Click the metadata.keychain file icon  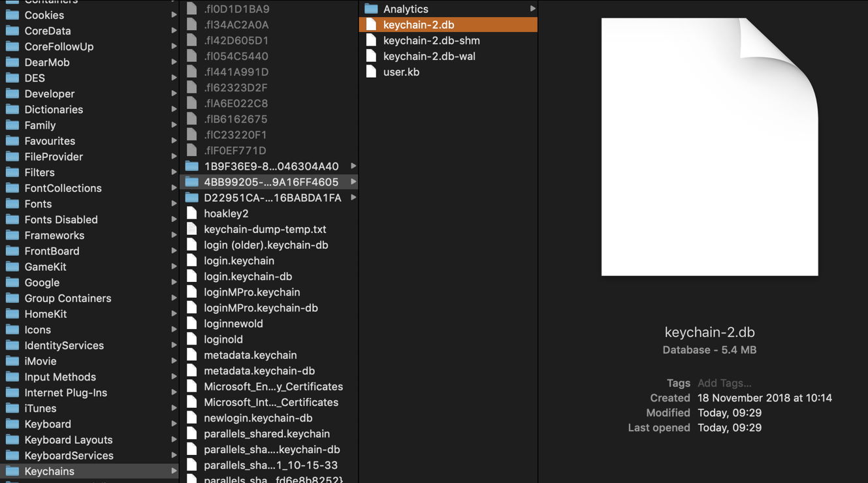(191, 355)
